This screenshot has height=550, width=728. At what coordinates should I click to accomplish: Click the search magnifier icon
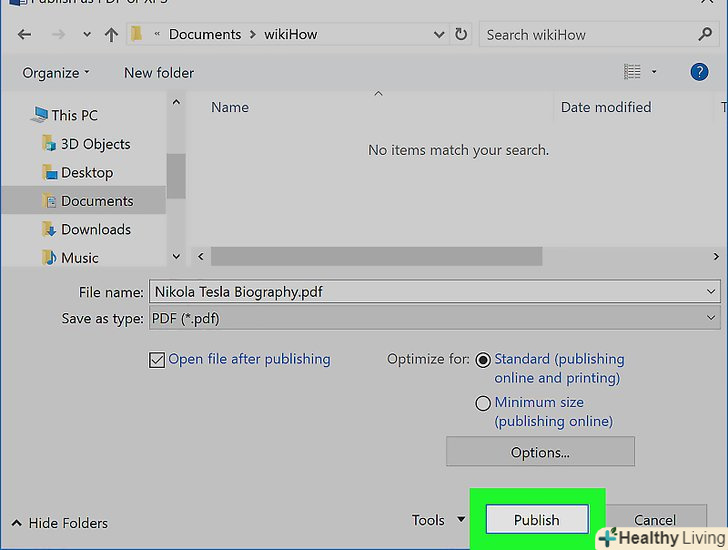tap(705, 34)
